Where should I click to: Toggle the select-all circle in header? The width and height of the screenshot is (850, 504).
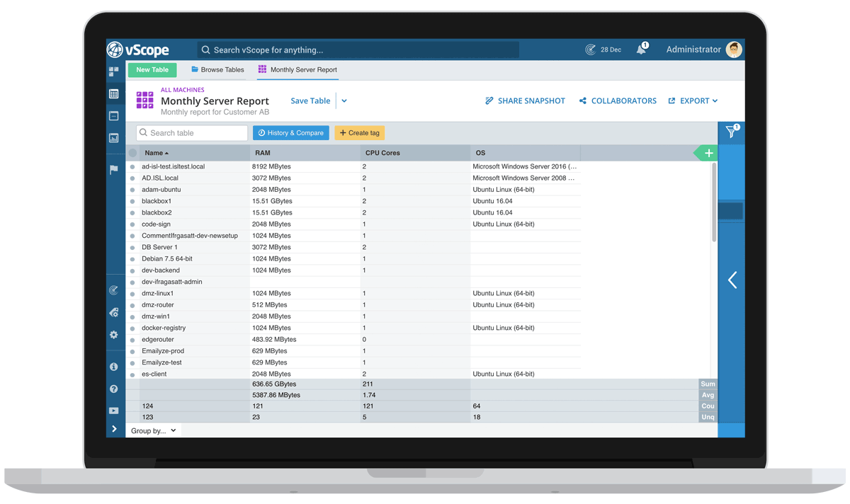pyautogui.click(x=132, y=153)
